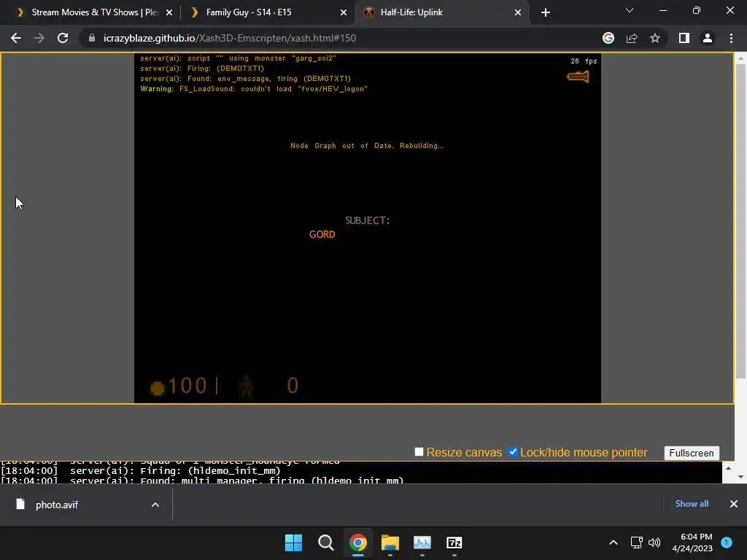Click Chrome icon in taskbar
This screenshot has width=747, height=560.
pyautogui.click(x=357, y=542)
